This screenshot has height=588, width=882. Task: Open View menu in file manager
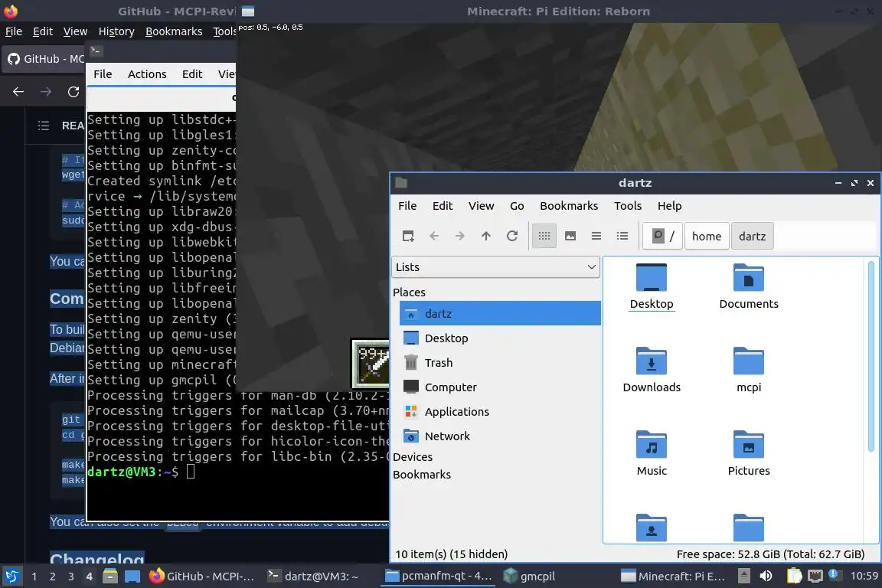point(481,205)
